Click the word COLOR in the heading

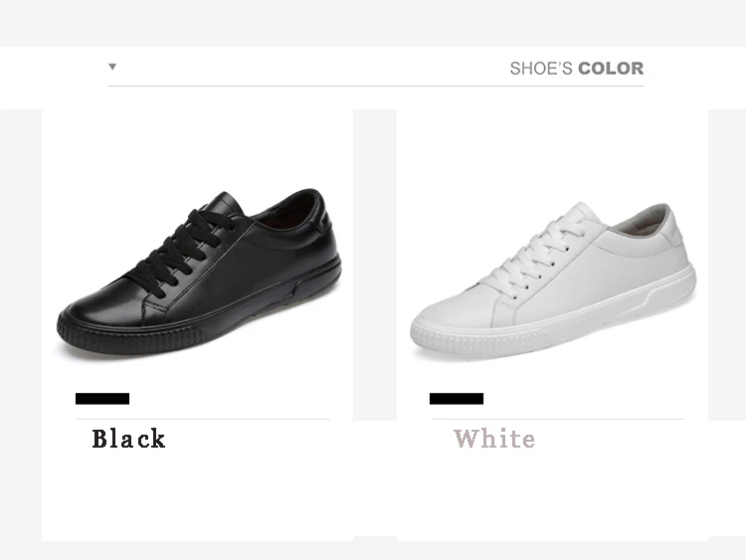coord(611,69)
